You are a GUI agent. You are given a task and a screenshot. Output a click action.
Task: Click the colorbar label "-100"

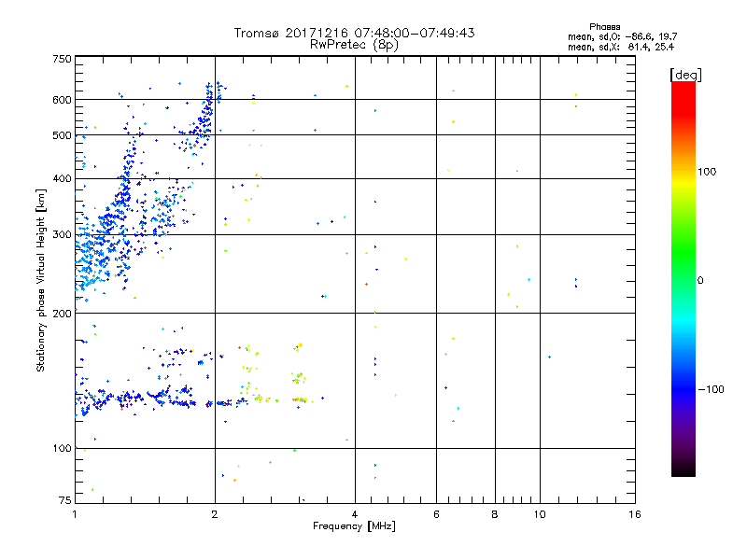[x=711, y=389]
